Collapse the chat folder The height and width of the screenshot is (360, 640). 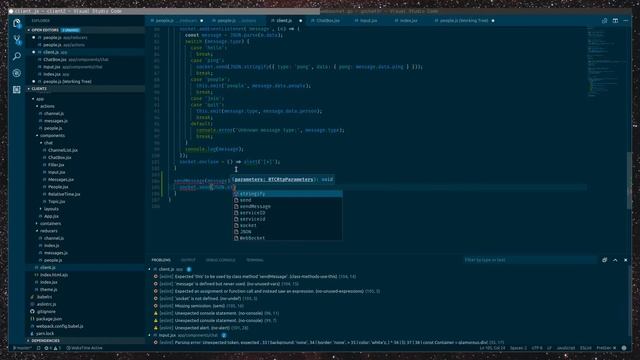(x=41, y=143)
